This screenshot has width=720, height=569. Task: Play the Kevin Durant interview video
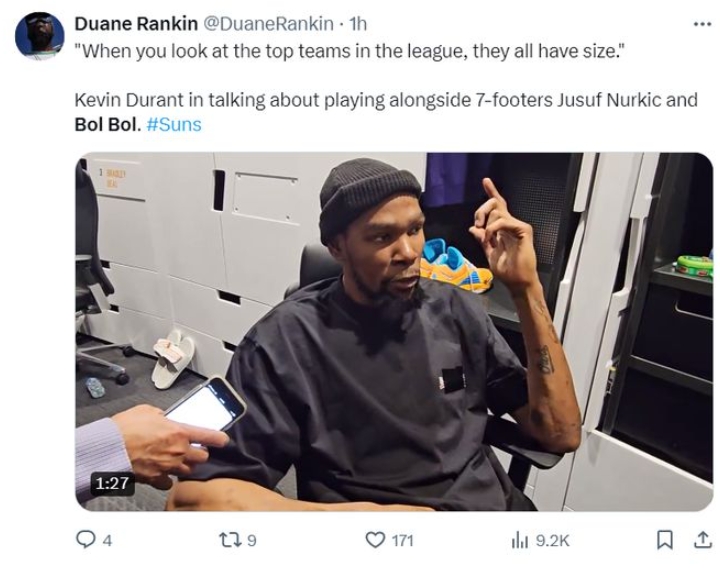394,332
